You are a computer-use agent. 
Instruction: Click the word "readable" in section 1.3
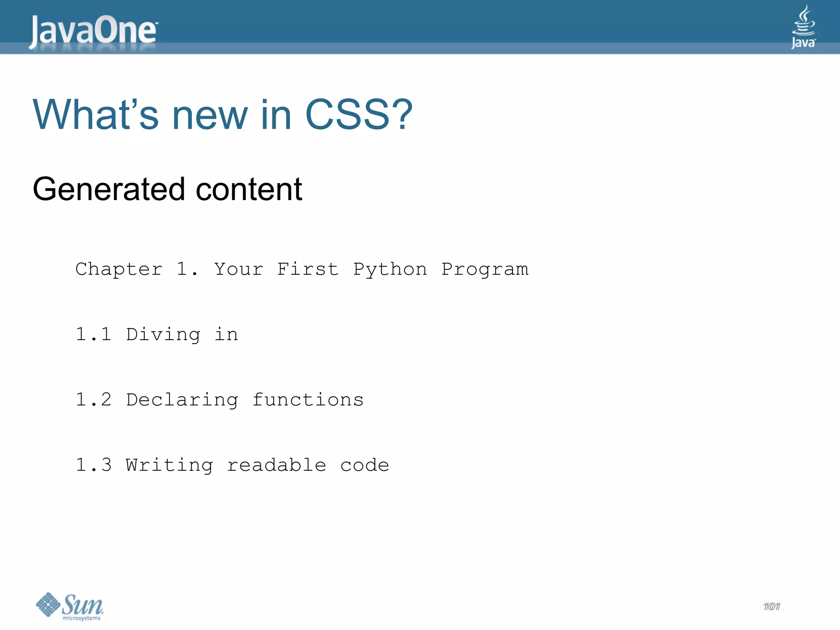click(x=276, y=465)
